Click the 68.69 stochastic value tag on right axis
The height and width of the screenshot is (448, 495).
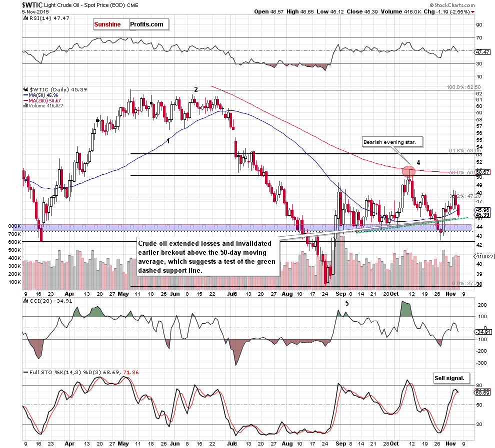pyautogui.click(x=482, y=393)
